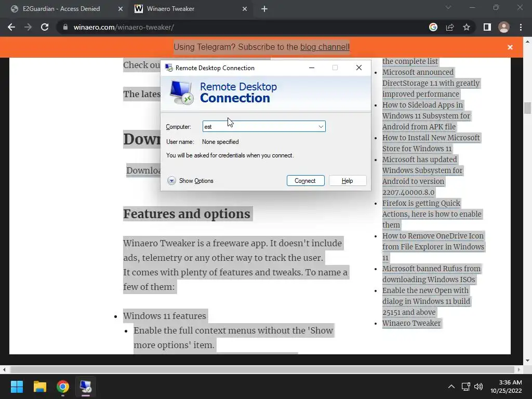Open network status tray icon
The width and height of the screenshot is (532, 399).
click(465, 387)
